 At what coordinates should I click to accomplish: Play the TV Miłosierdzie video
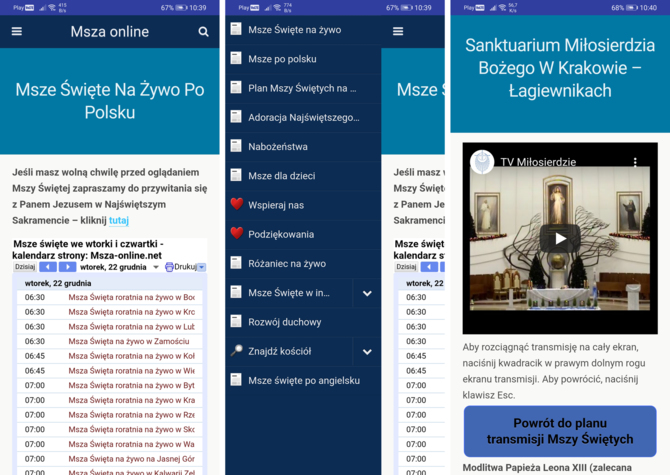coord(560,238)
